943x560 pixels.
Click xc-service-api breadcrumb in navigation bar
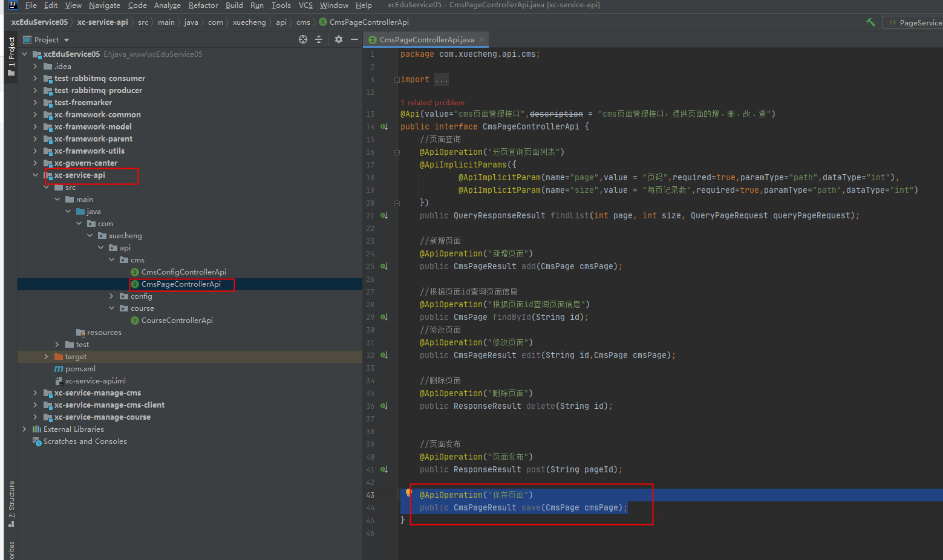click(102, 22)
